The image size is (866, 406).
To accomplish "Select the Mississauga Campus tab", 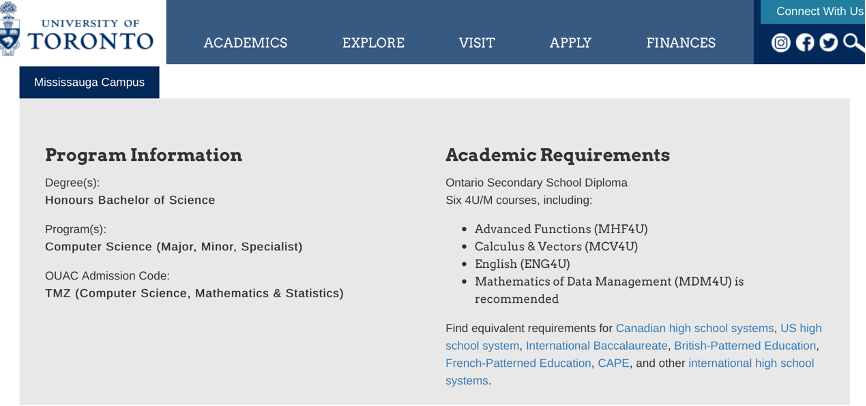I will click(x=89, y=82).
